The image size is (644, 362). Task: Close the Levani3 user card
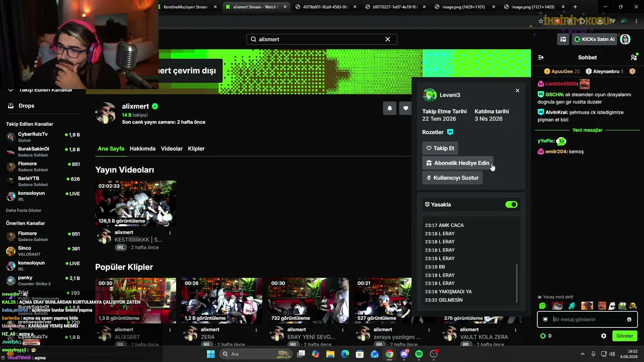(517, 90)
